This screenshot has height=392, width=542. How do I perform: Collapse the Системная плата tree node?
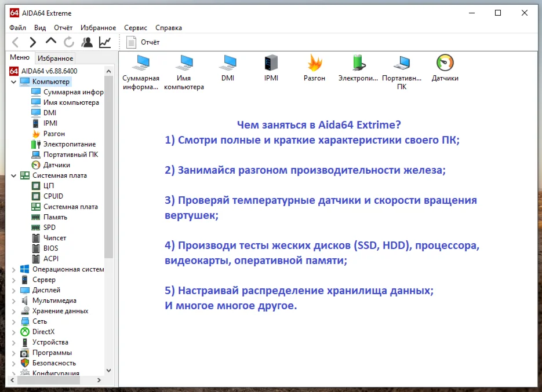pyautogui.click(x=14, y=175)
